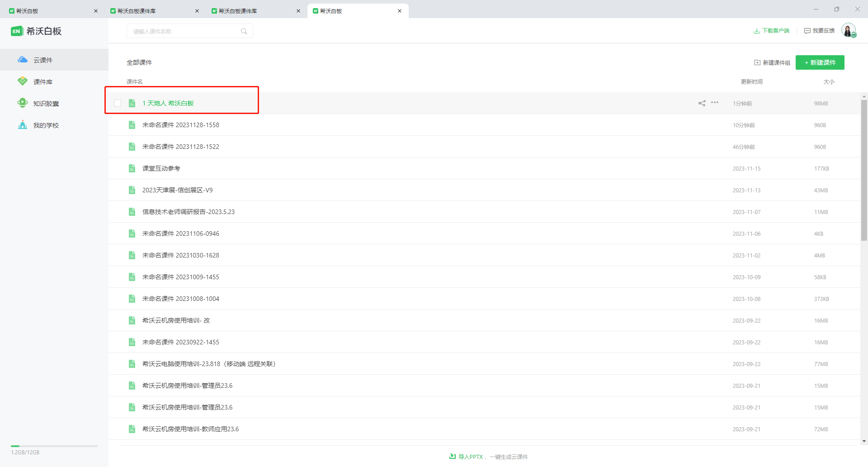Open courseware 1 天地人 希沃白板
This screenshot has height=467, width=868.
(168, 103)
